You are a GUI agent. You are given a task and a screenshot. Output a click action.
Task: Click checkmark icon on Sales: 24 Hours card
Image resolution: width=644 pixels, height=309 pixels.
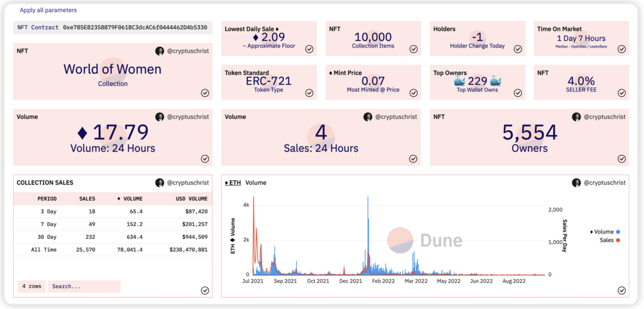click(x=413, y=159)
